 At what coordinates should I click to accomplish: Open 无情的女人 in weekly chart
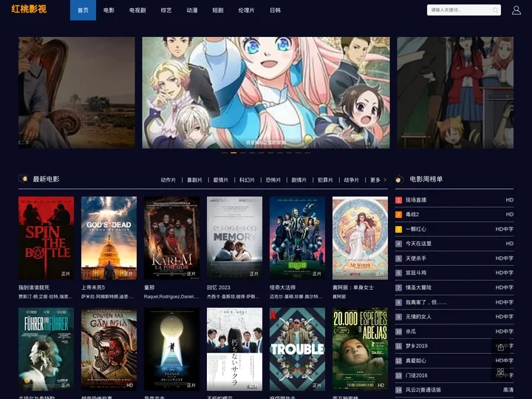418,316
